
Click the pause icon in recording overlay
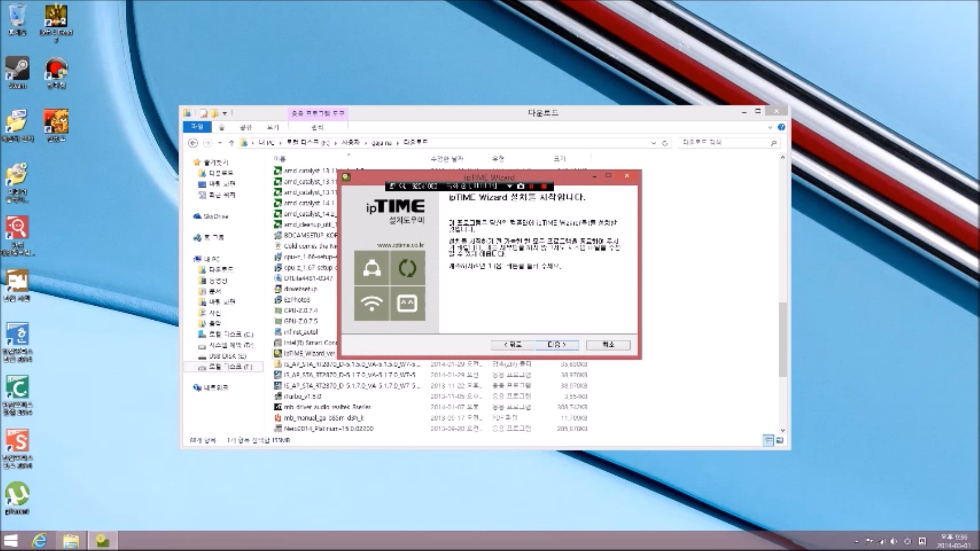(532, 186)
